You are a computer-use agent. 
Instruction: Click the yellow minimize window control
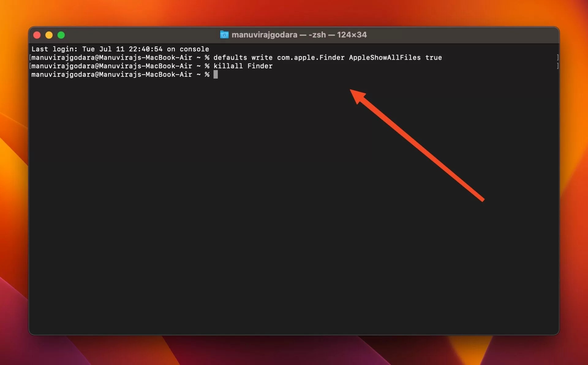pyautogui.click(x=49, y=35)
